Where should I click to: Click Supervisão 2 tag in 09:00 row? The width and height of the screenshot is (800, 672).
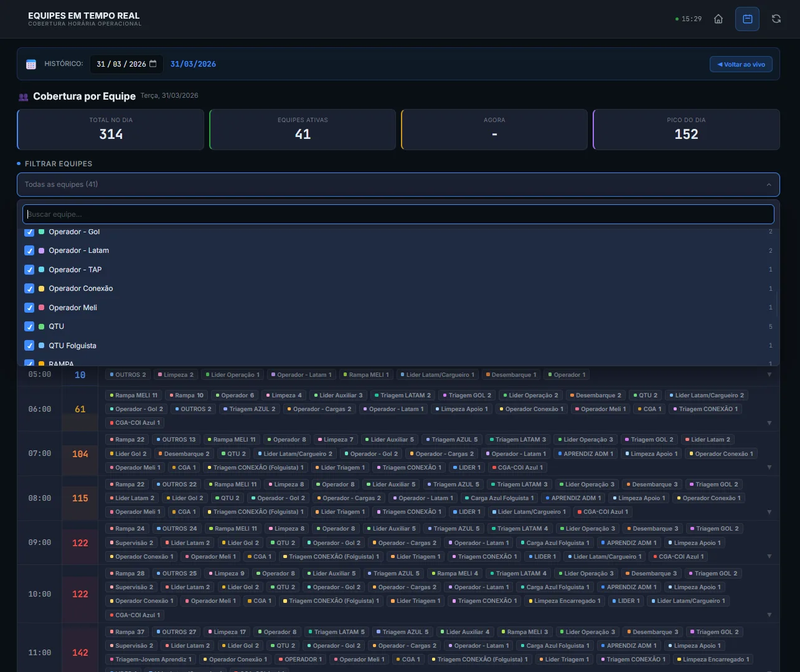131,543
